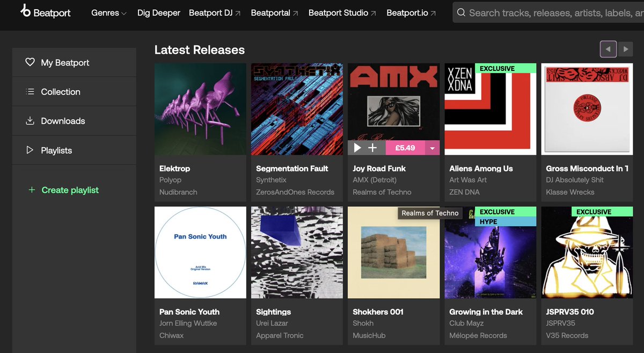Open artist Polyop
644x353 pixels.
[170, 180]
